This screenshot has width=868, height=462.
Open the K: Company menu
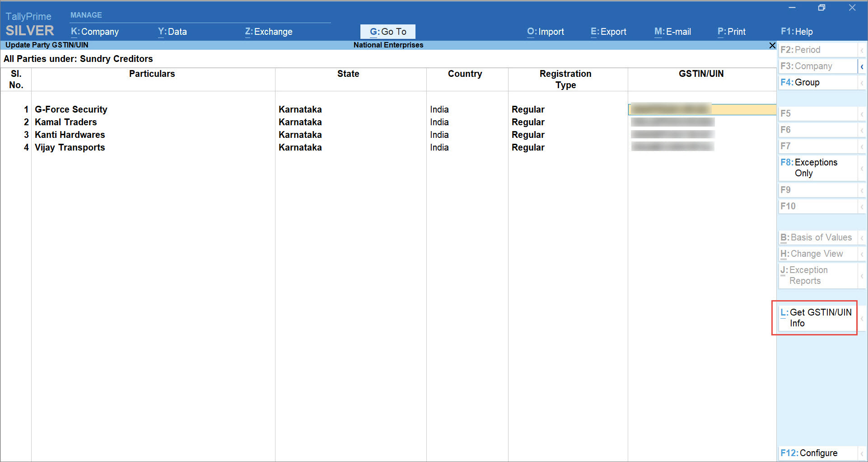tap(95, 32)
